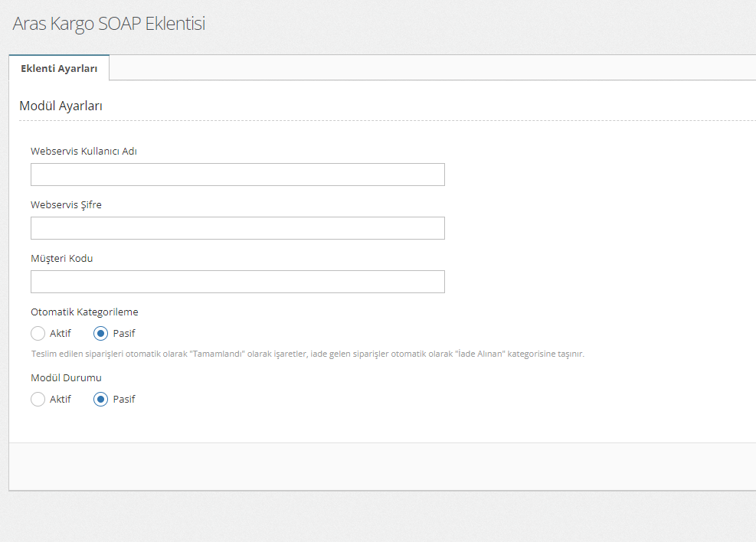Click "Pasif" word beside Otomatik Kategorileme radio
The height and width of the screenshot is (542, 756).
point(124,334)
